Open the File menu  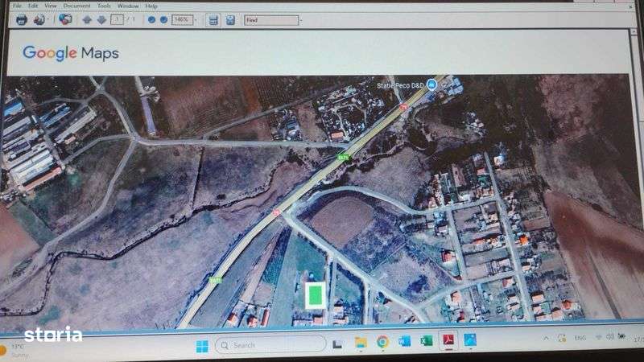(17, 6)
